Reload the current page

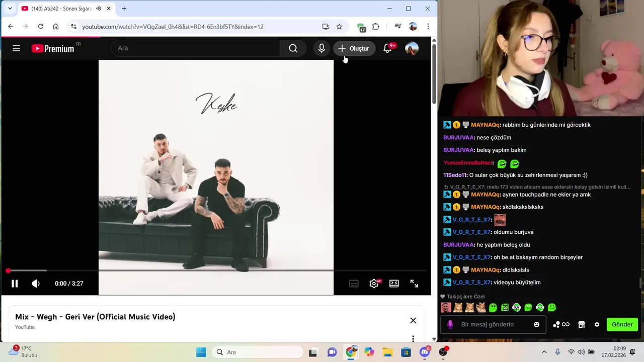[41, 27]
